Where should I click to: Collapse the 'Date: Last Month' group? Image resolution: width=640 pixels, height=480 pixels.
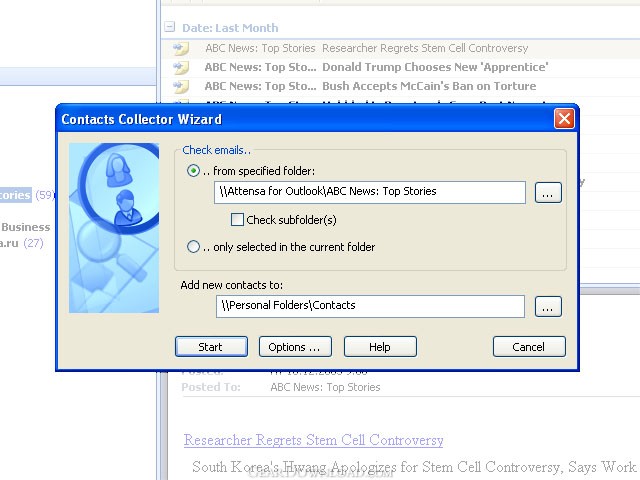169,27
